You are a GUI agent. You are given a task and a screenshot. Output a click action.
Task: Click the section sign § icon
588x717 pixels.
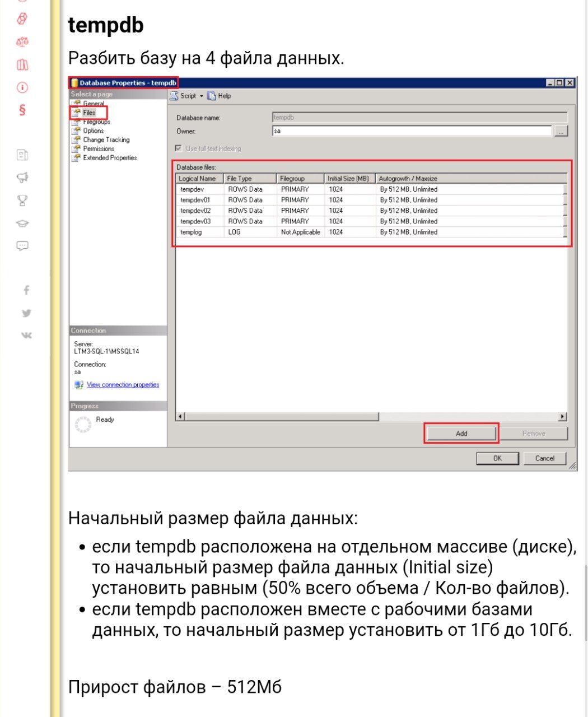(x=22, y=110)
